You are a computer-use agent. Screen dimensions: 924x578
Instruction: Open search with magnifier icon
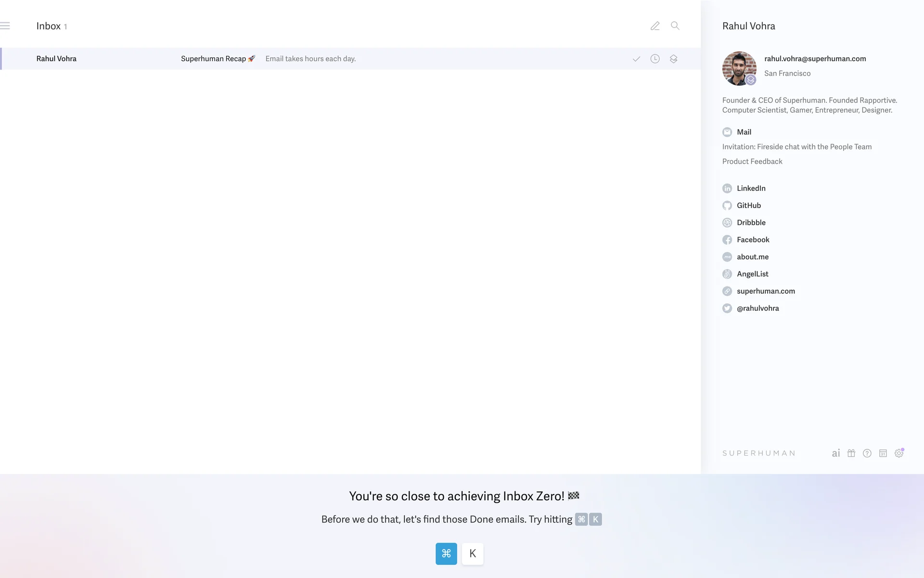(x=675, y=26)
